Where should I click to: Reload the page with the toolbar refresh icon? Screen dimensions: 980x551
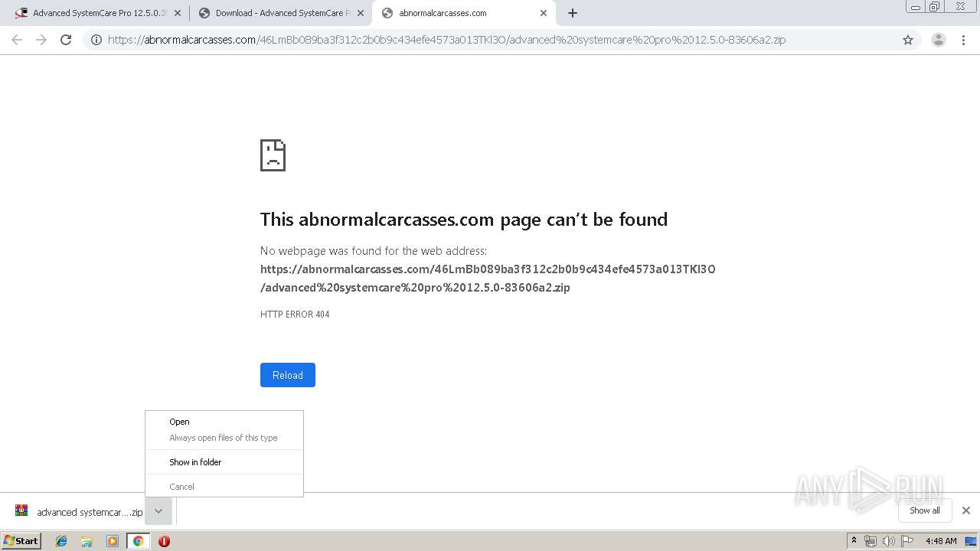(x=66, y=40)
